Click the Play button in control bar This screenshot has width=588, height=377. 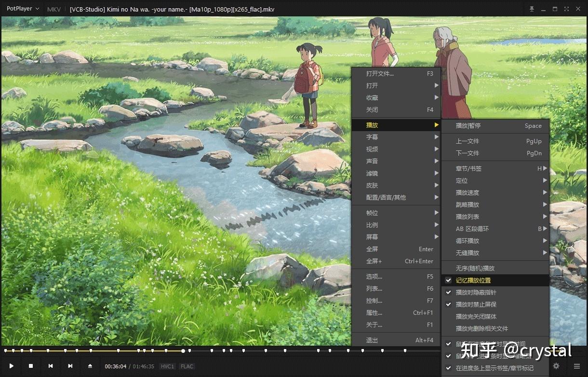coord(12,366)
